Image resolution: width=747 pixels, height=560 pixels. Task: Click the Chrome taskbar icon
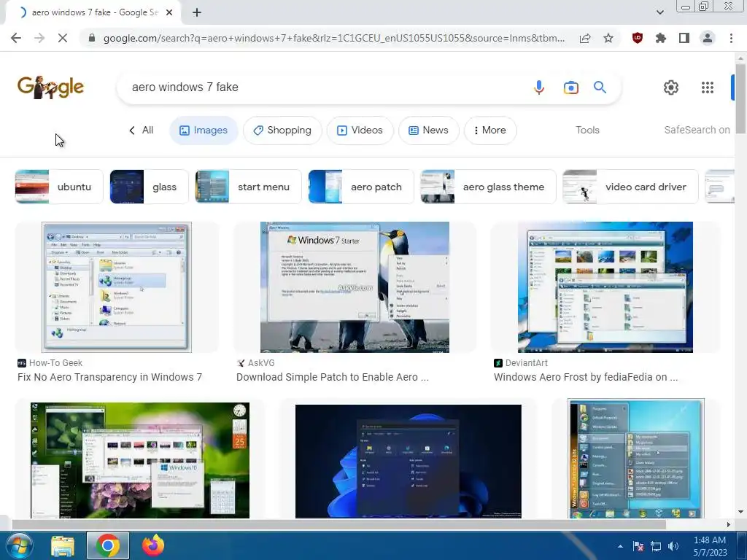108,545
